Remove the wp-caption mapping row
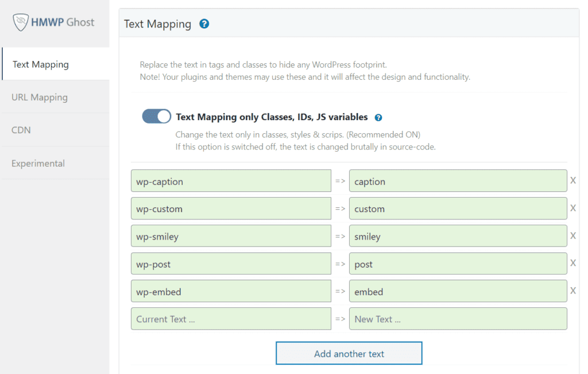This screenshot has height=374, width=588. coord(572,180)
